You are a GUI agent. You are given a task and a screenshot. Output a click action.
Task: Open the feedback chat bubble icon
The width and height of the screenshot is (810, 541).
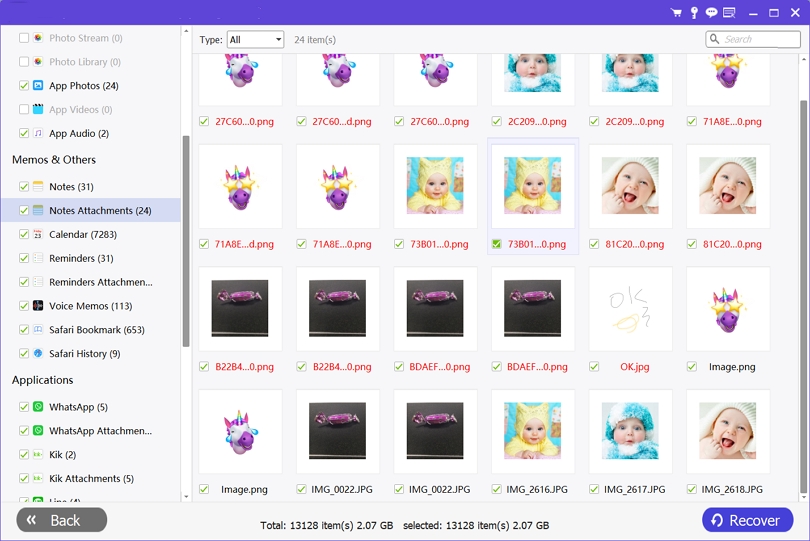pos(711,13)
